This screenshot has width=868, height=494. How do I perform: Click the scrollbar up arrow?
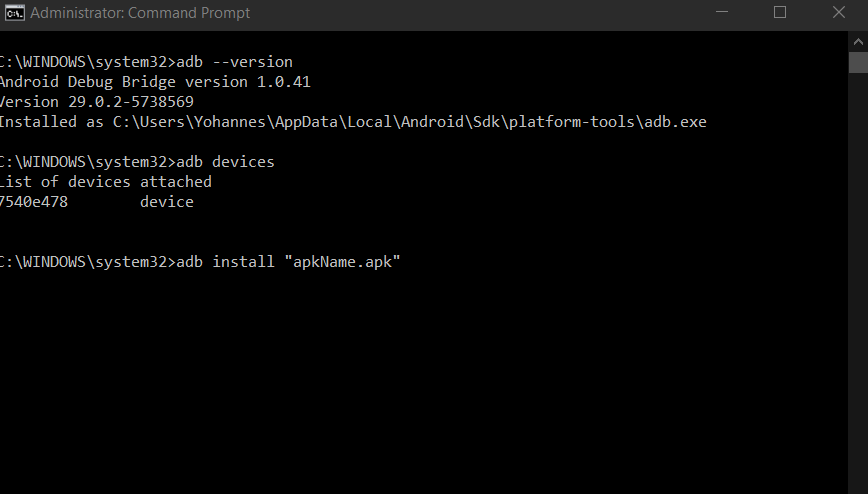click(858, 42)
